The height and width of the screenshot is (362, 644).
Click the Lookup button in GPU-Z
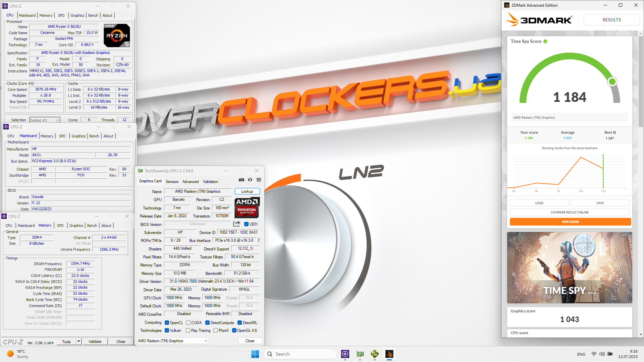point(247,191)
